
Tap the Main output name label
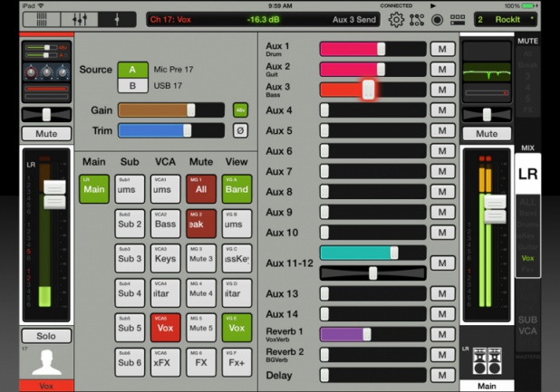487,386
